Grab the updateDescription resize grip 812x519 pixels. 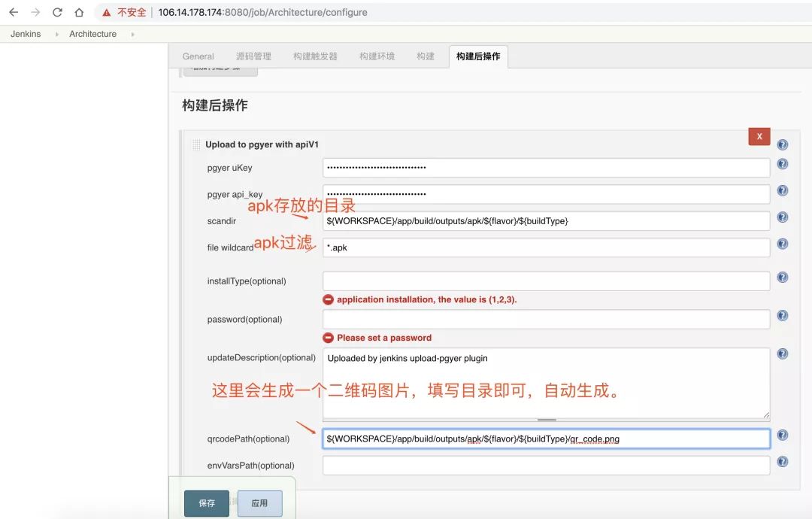click(x=766, y=414)
